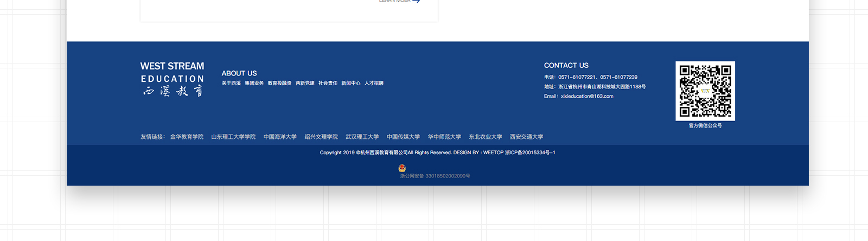Open 金华教育学院 friendly link
This screenshot has width=868, height=241.
187,137
